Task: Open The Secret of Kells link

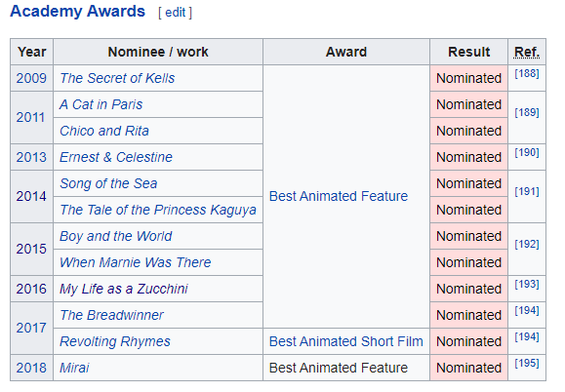Action: (117, 78)
